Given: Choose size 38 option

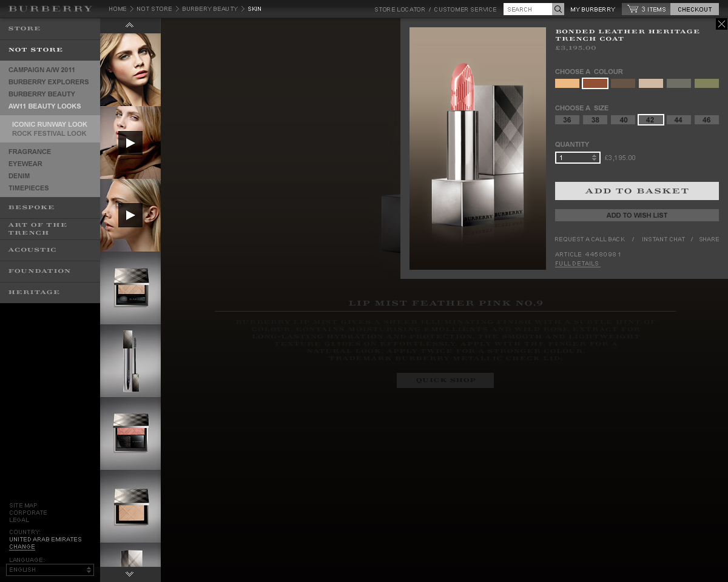Looking at the screenshot, I should [595, 120].
